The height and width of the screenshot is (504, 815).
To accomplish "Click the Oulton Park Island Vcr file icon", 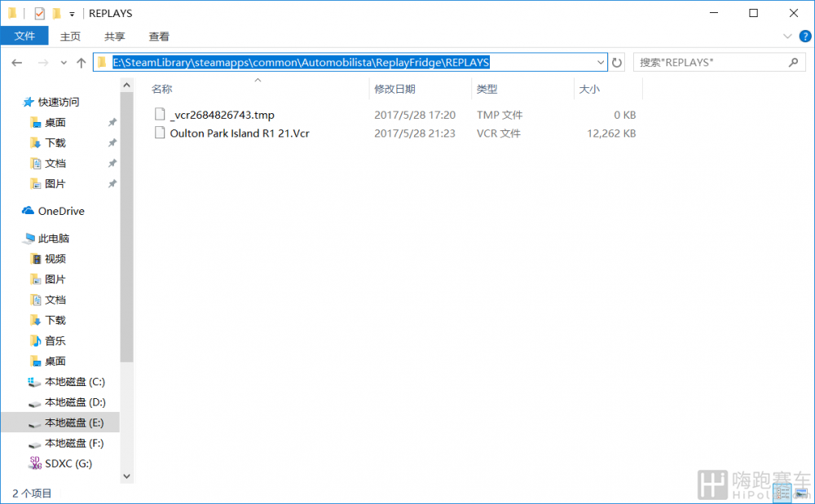I will coord(160,133).
